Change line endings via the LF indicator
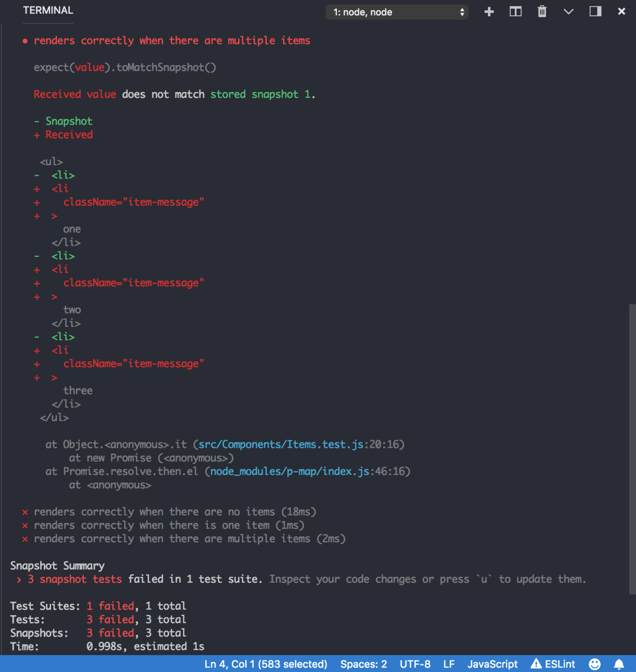 [x=448, y=664]
